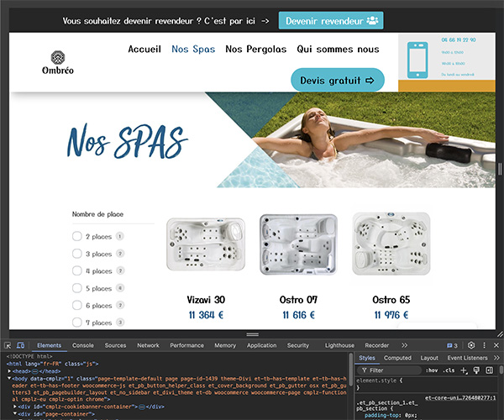Click the phone icon in header

417,60
